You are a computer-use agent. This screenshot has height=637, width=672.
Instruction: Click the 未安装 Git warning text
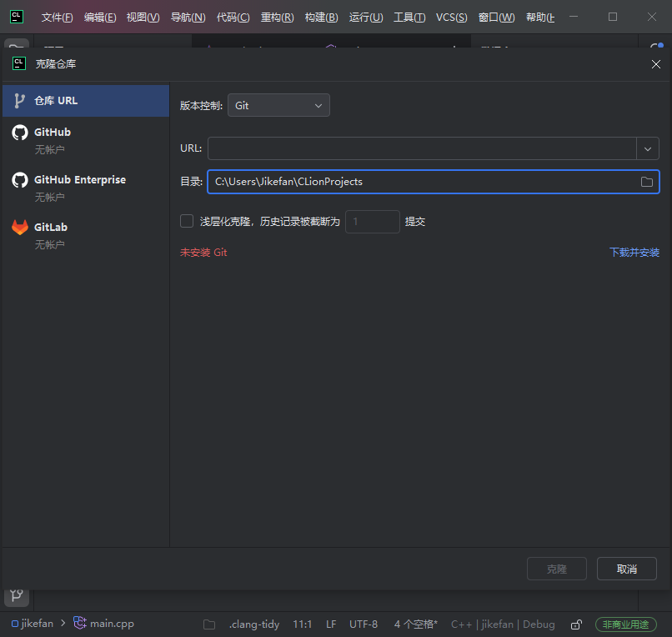203,253
